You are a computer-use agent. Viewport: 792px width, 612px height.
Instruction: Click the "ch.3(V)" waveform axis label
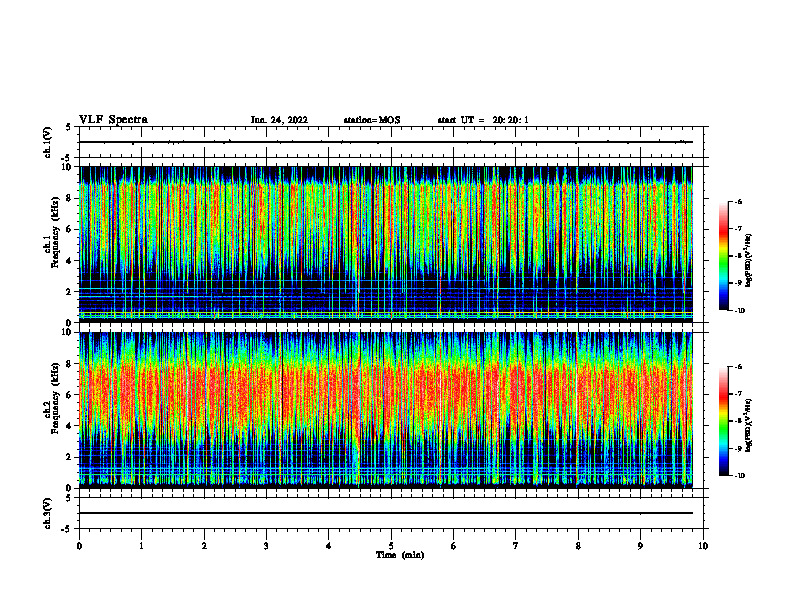tap(48, 513)
